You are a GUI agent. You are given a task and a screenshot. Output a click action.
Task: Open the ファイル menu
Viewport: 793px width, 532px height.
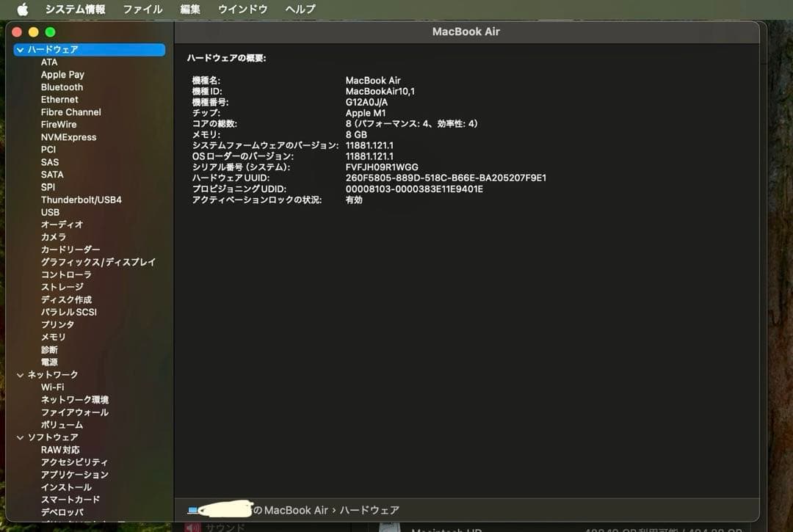click(142, 9)
